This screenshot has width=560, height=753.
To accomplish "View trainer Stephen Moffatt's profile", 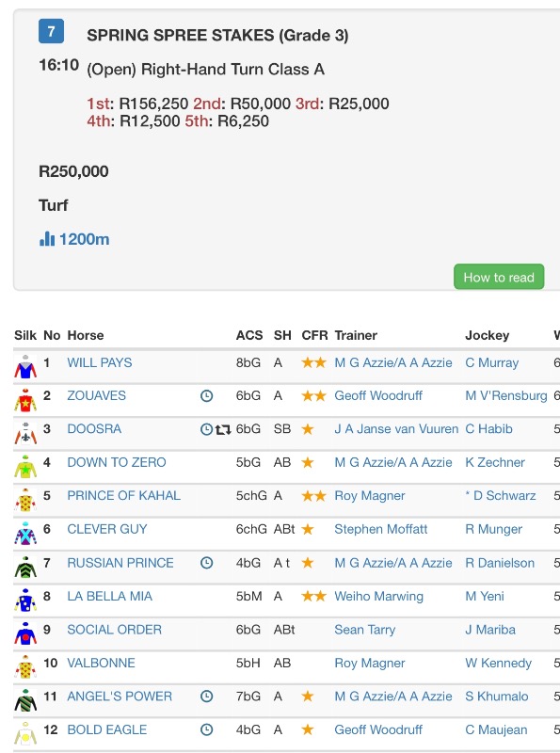I will click(381, 529).
